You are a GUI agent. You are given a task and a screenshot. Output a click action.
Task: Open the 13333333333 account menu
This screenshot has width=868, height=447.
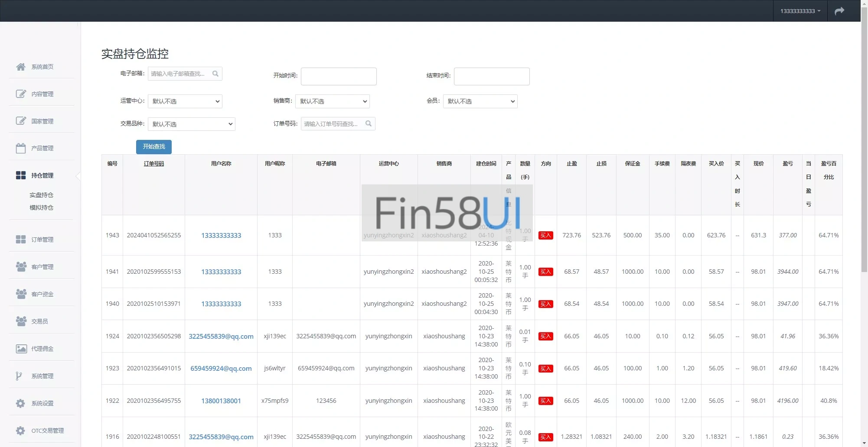pos(800,11)
